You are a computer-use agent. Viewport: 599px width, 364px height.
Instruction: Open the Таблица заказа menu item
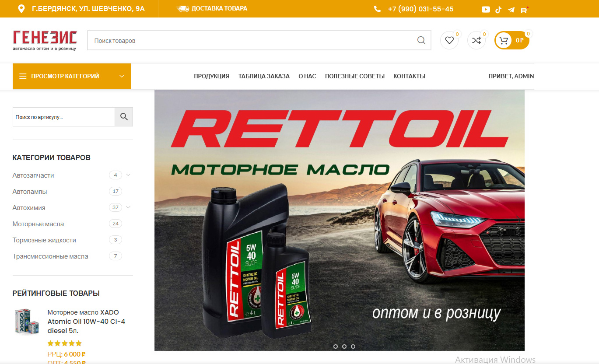pyautogui.click(x=264, y=76)
